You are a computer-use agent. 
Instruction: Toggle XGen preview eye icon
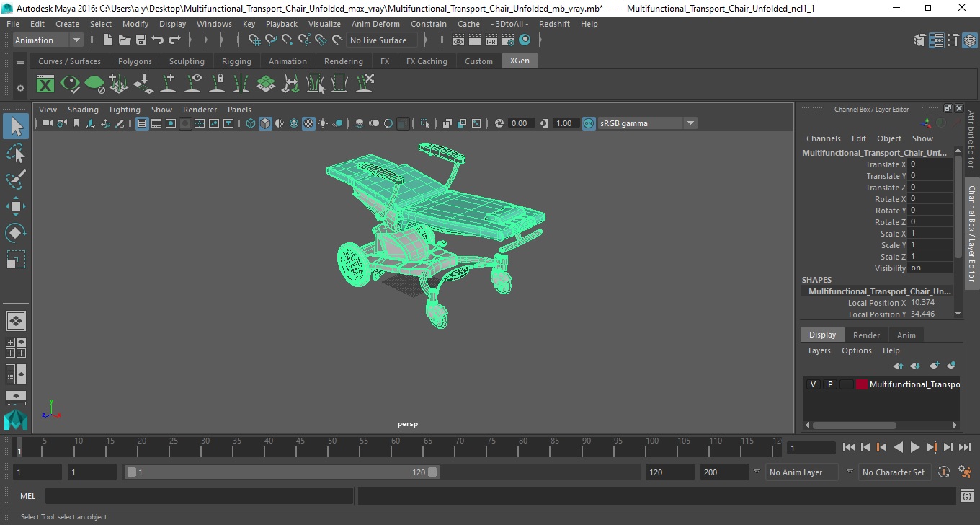coord(70,84)
